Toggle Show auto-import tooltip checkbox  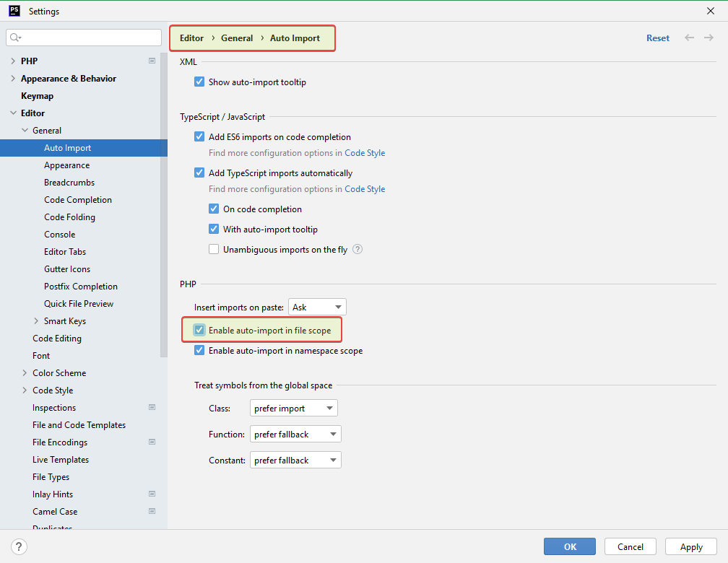pyautogui.click(x=199, y=82)
